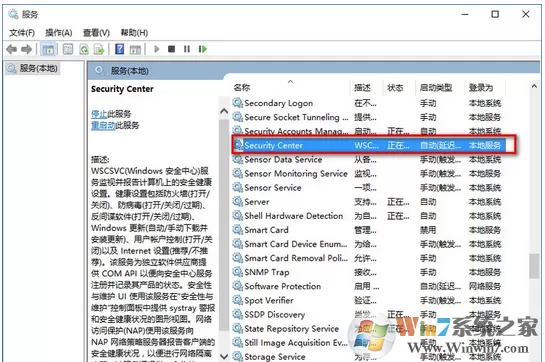Click the 停止 link to stop service
Viewport: 545px width, 362px height.
99,114
